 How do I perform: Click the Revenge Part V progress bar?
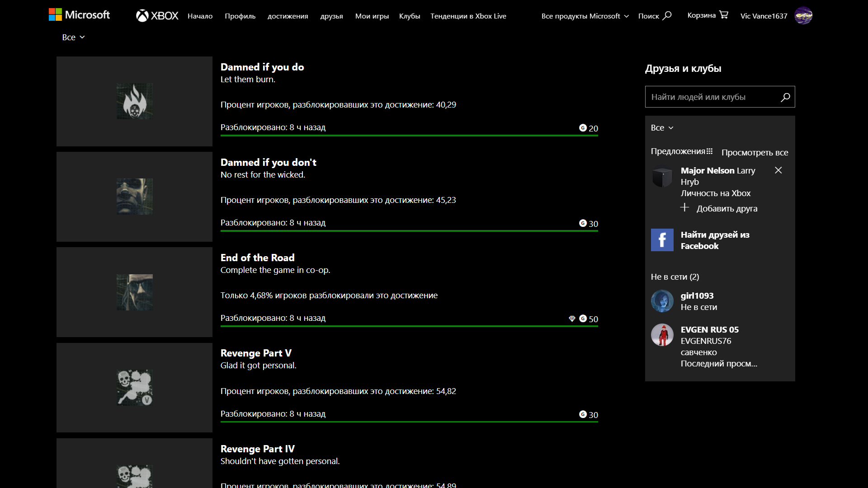409,422
